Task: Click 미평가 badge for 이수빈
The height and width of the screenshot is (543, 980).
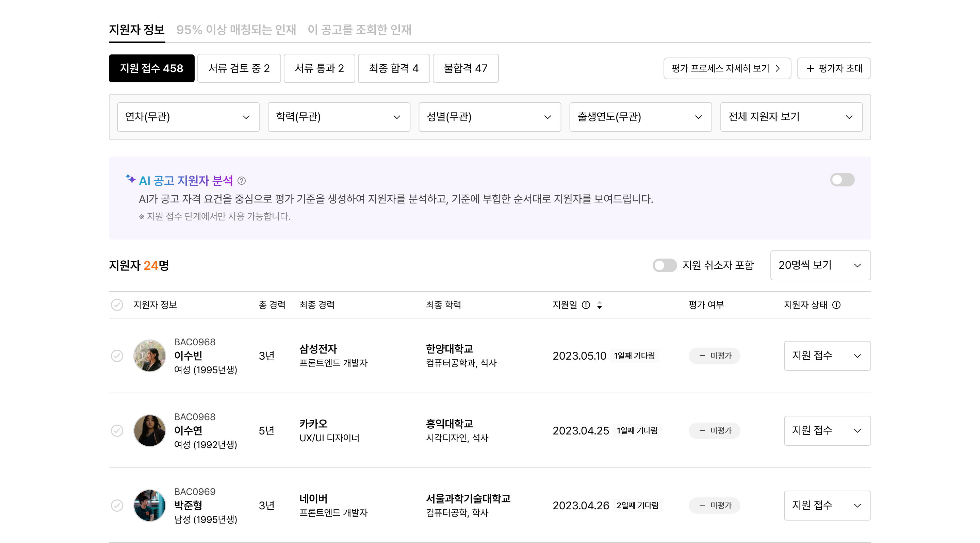Action: click(x=714, y=356)
